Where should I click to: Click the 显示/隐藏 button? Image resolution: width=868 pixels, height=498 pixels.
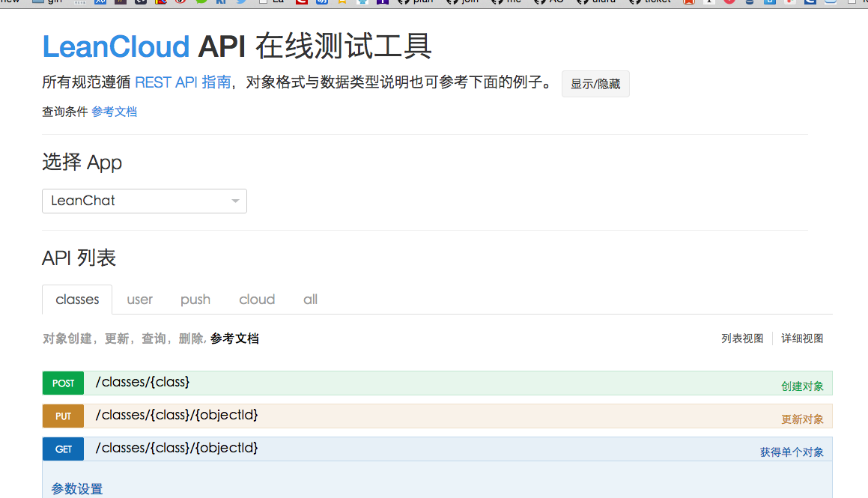click(595, 84)
